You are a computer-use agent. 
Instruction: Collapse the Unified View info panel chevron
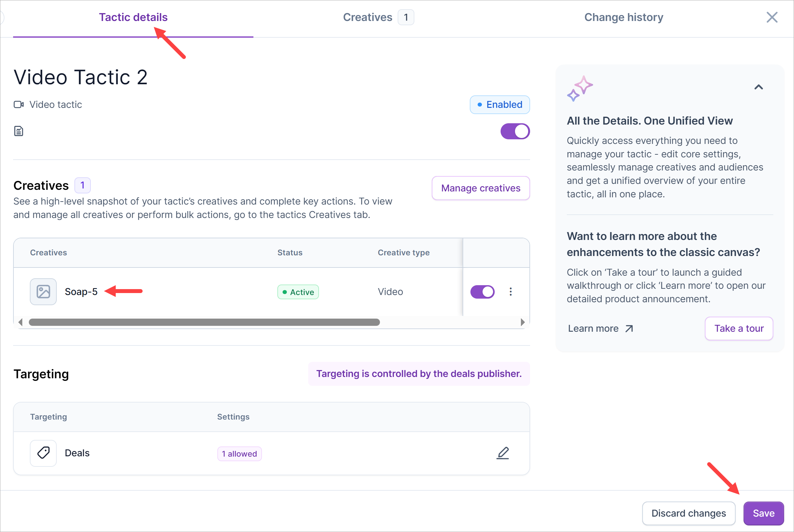click(758, 87)
